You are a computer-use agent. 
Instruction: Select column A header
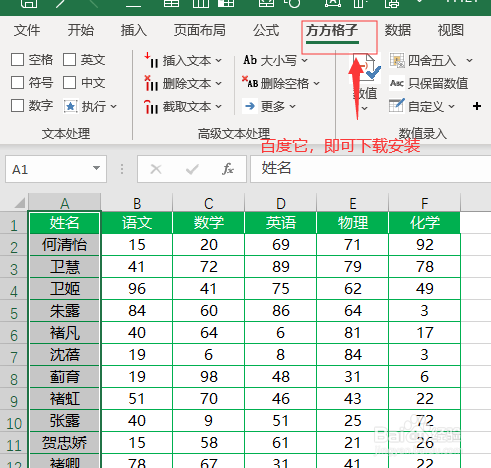[64, 202]
